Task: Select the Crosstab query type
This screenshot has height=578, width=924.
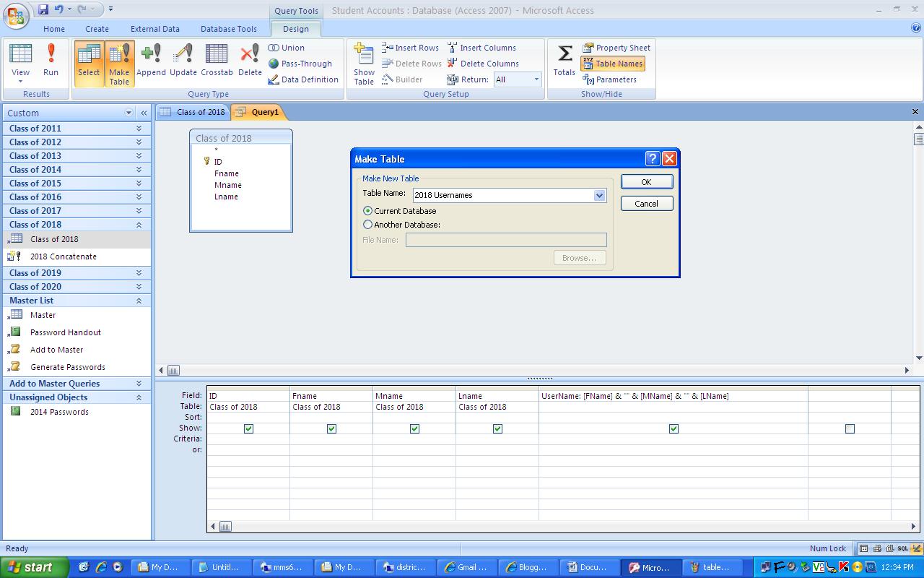Action: point(217,63)
